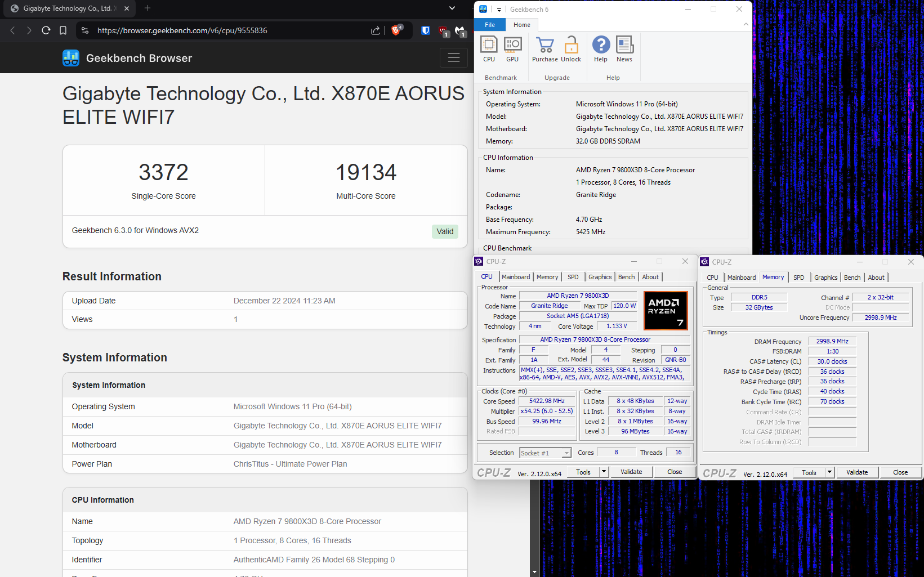Switch to Bench tab in left CPU-Z
Screen dimensions: 924x577
pyautogui.click(x=627, y=277)
